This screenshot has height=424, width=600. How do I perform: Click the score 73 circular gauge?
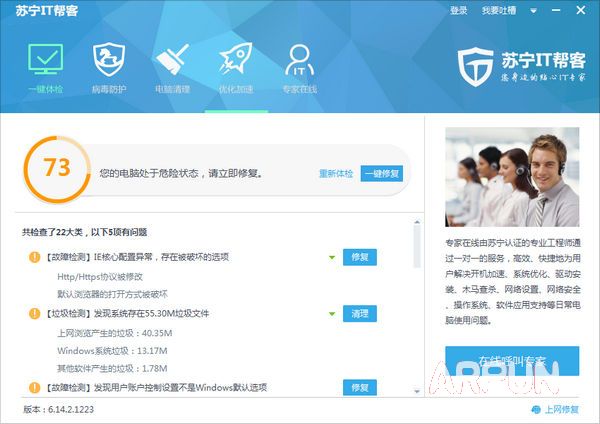(x=57, y=169)
